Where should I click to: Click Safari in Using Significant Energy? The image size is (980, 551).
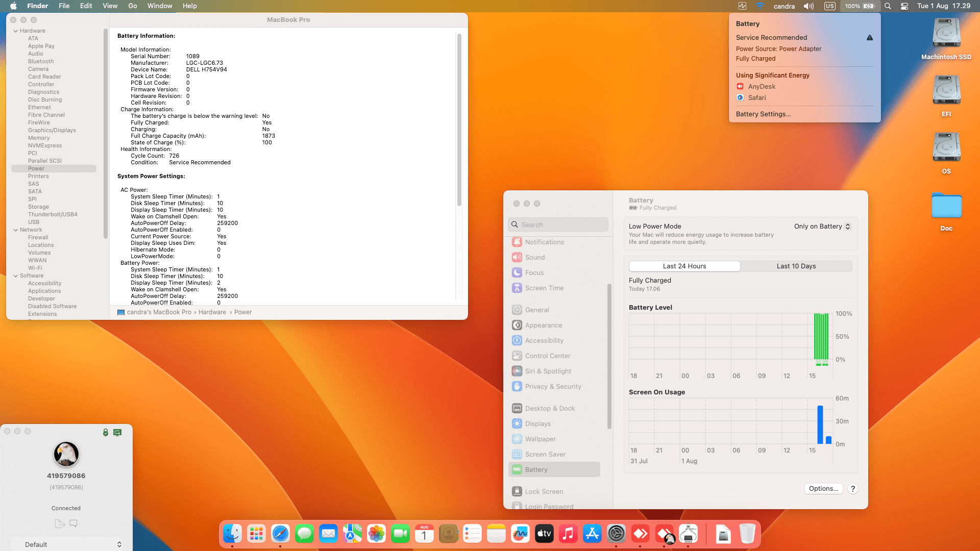[x=757, y=98]
